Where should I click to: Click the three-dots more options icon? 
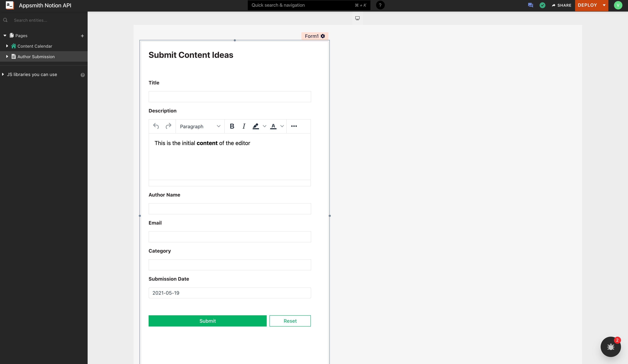[294, 126]
